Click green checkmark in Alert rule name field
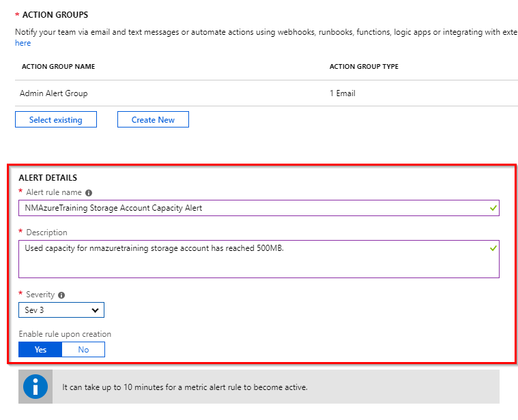 click(493, 207)
